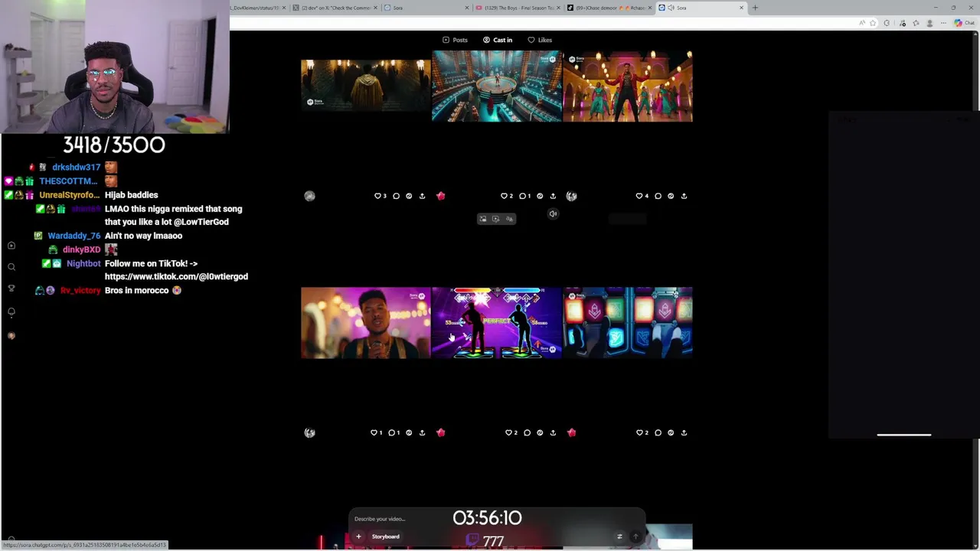The image size is (980, 551).
Task: Open author avatar under Bollywood dancers video
Action: (571, 196)
